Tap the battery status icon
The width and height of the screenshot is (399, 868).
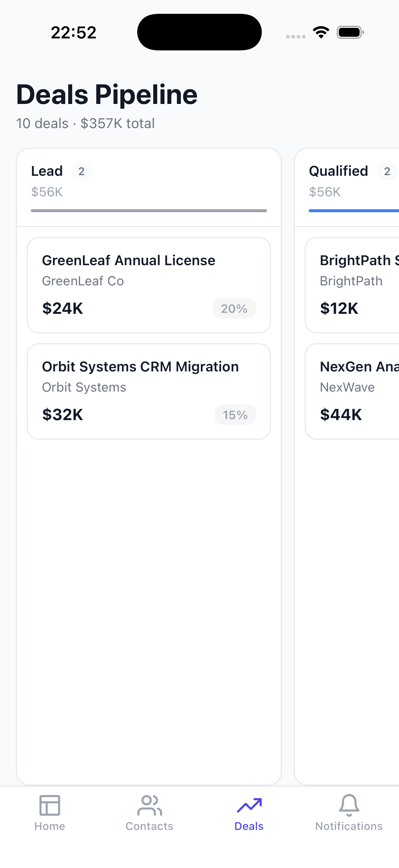point(350,32)
